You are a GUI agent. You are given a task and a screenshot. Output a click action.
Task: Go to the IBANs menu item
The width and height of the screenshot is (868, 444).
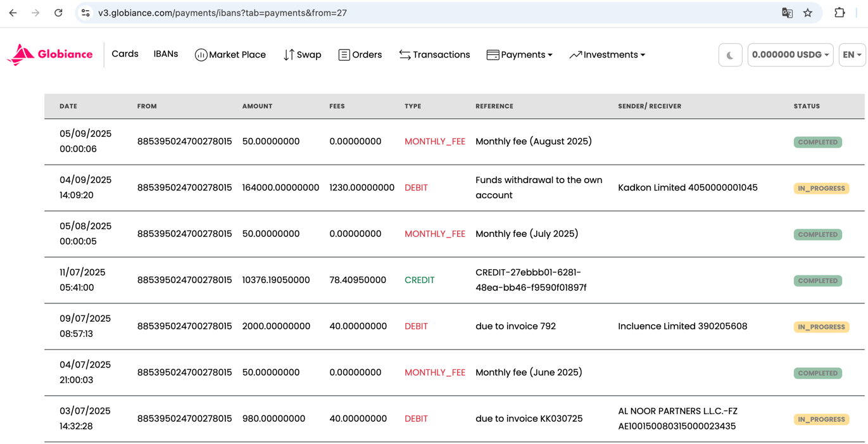tap(166, 54)
